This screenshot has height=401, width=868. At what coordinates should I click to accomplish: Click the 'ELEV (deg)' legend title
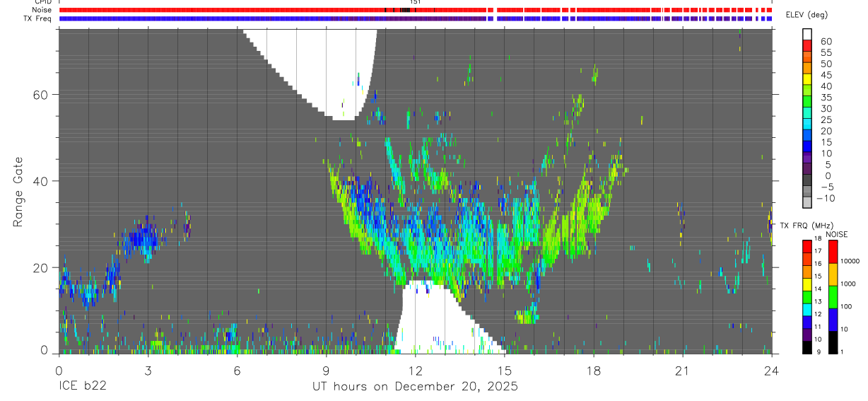(807, 15)
